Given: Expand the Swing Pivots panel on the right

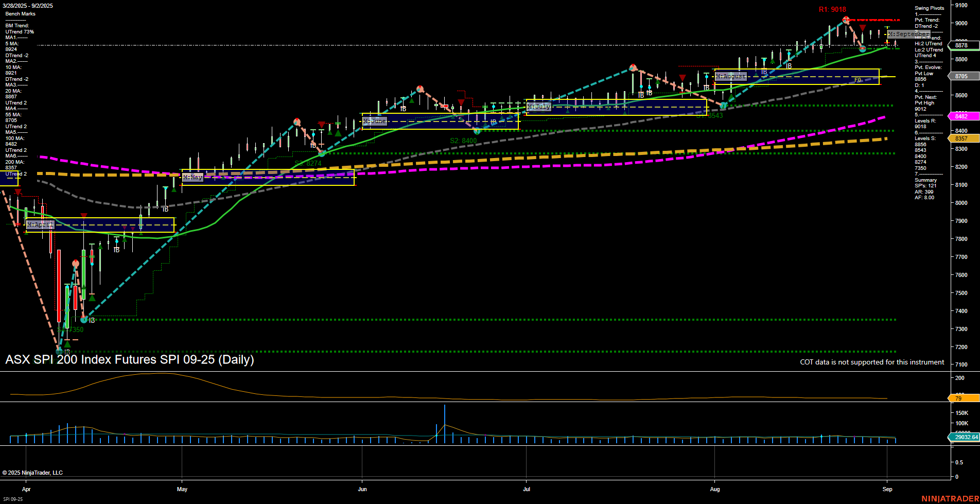Looking at the screenshot, I should [x=930, y=8].
